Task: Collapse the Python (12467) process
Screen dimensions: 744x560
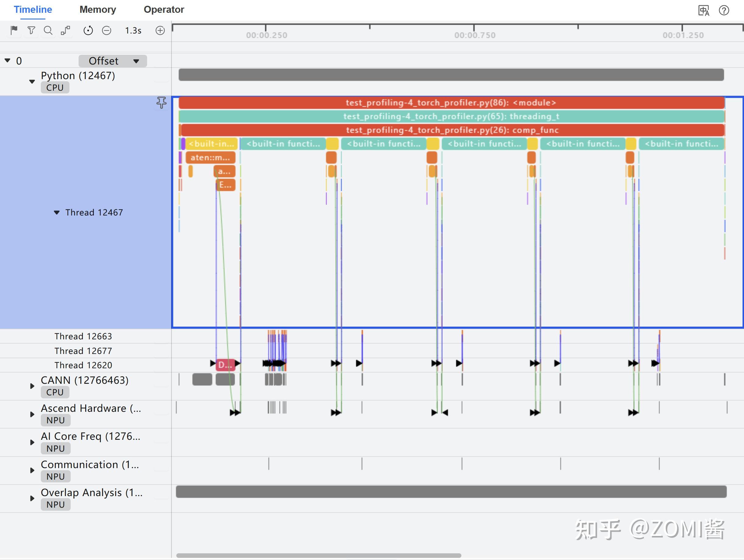Action: pyautogui.click(x=32, y=81)
